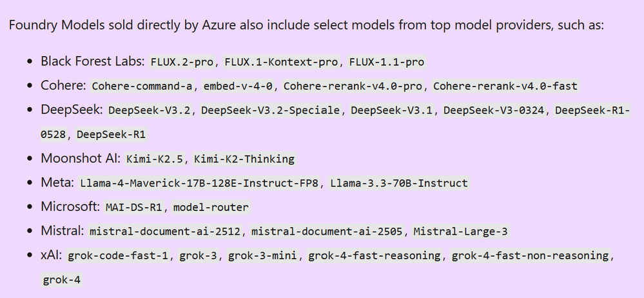Click the FLUX-1.1-pro model name
Image resolution: width=644 pixels, height=298 pixels.
coord(387,63)
